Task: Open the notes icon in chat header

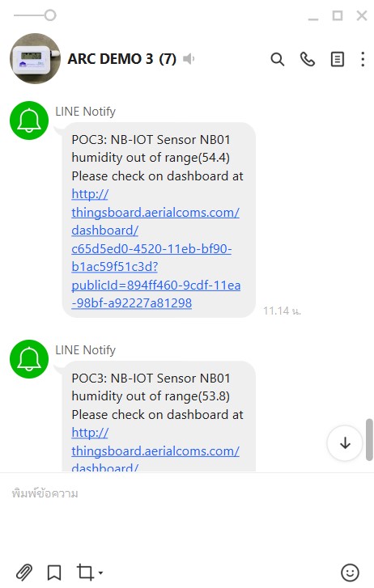Action: point(338,59)
